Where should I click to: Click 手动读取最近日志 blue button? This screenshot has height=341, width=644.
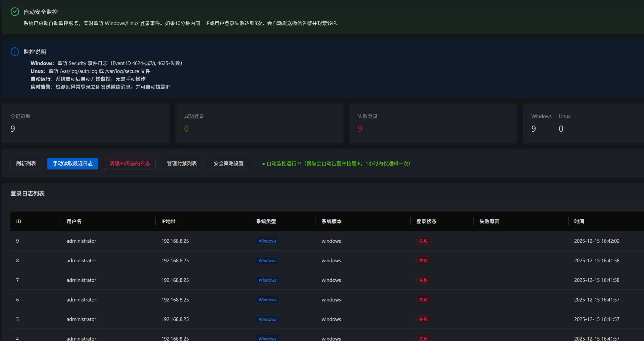tap(73, 164)
